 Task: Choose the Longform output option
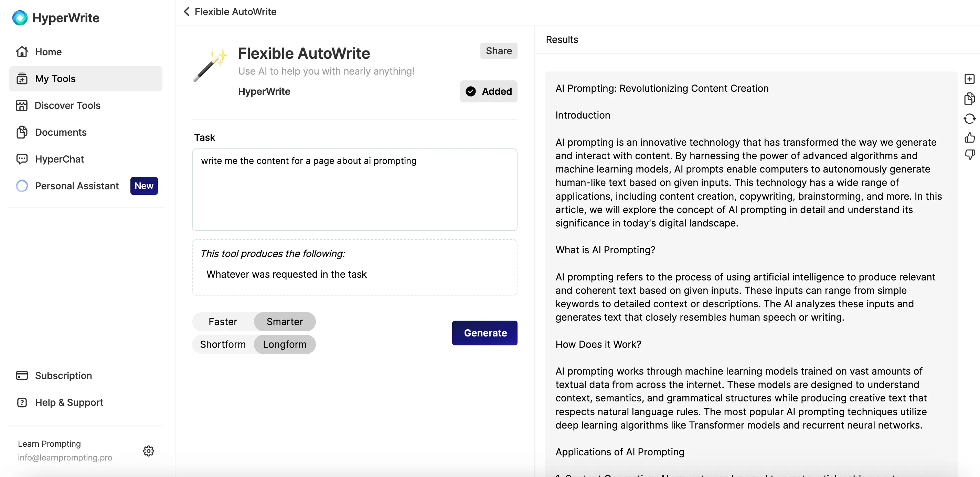[285, 344]
